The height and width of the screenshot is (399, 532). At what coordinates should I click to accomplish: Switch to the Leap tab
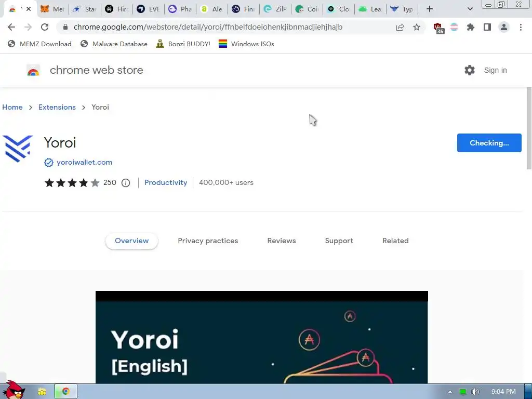pyautogui.click(x=370, y=9)
